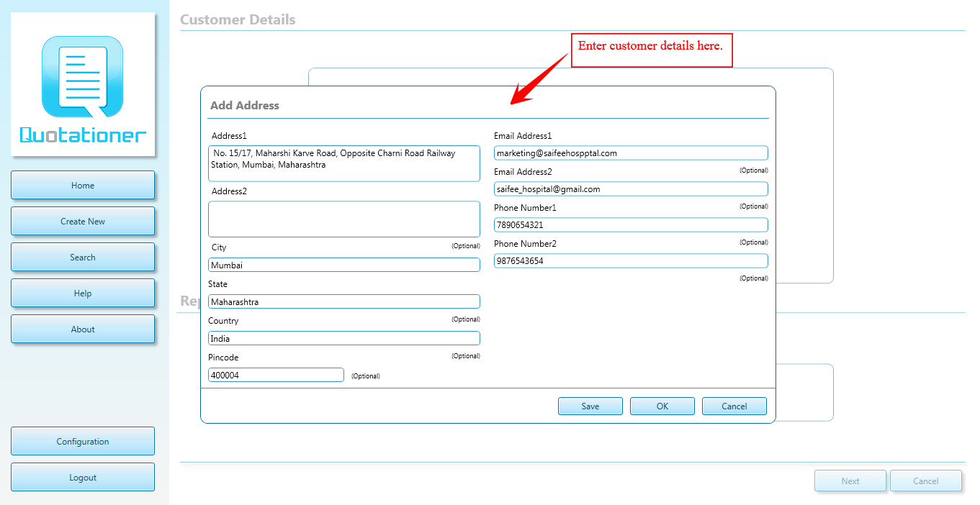Click the Country field containing India
Viewport: 980px width, 505px height.
click(x=344, y=338)
